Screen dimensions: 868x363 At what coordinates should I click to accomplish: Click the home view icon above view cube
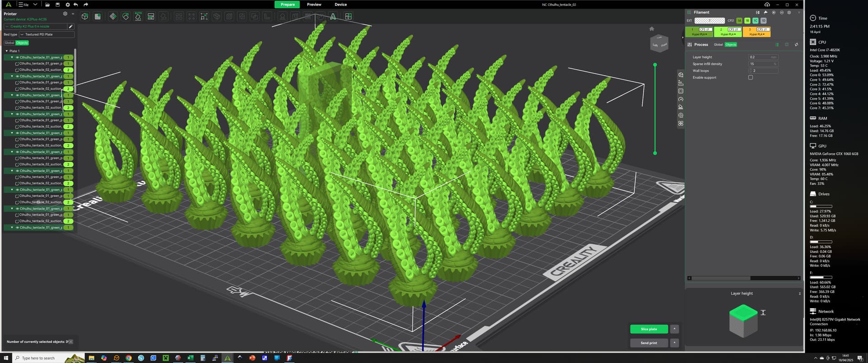651,28
